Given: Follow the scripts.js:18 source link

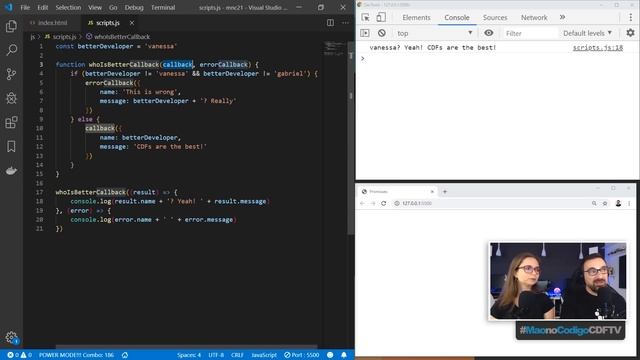Looking at the screenshot, I should (598, 48).
